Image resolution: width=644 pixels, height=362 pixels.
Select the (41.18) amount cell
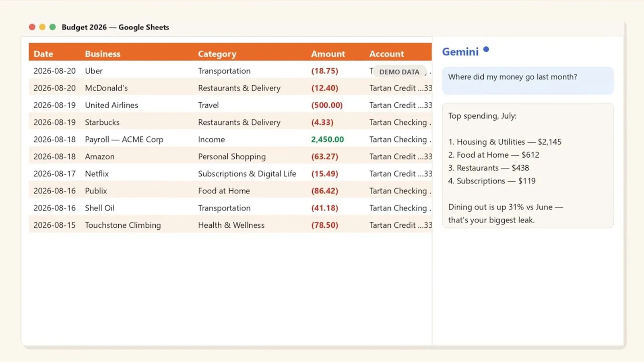tap(325, 208)
